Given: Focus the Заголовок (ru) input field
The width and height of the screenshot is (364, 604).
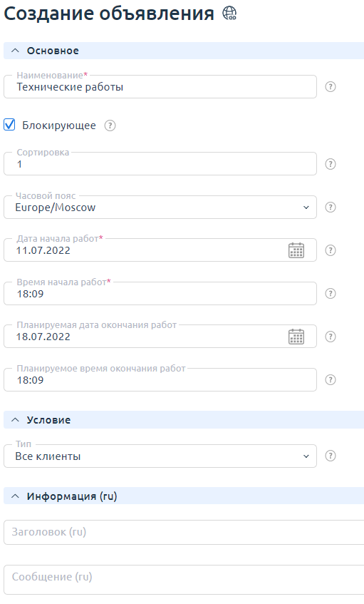Looking at the screenshot, I should [184, 532].
